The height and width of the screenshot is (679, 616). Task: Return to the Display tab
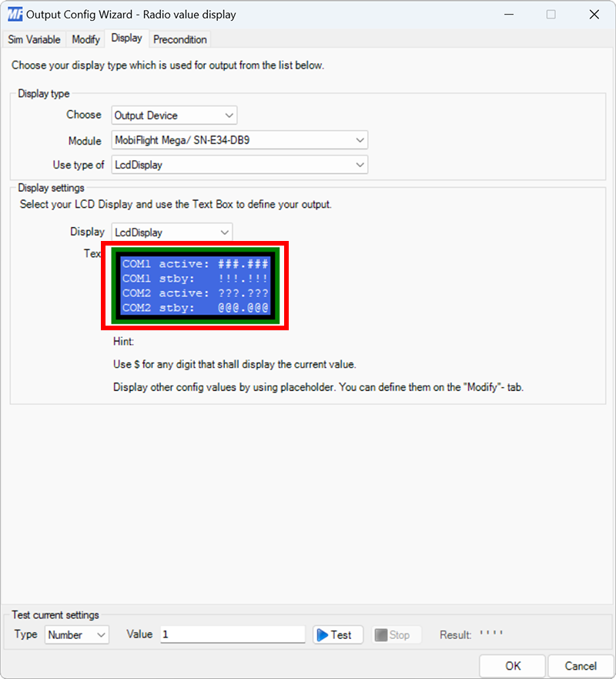126,38
